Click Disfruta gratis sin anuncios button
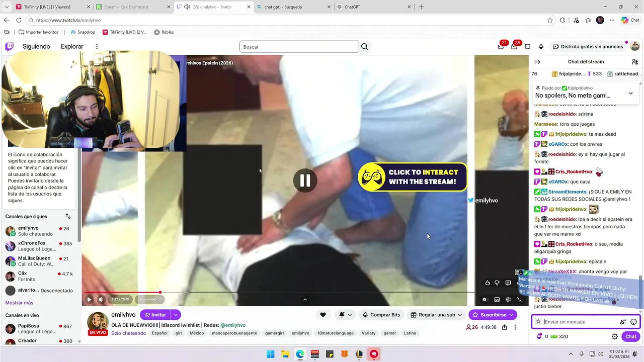Screen dimensions: 644x362 coord(588,47)
